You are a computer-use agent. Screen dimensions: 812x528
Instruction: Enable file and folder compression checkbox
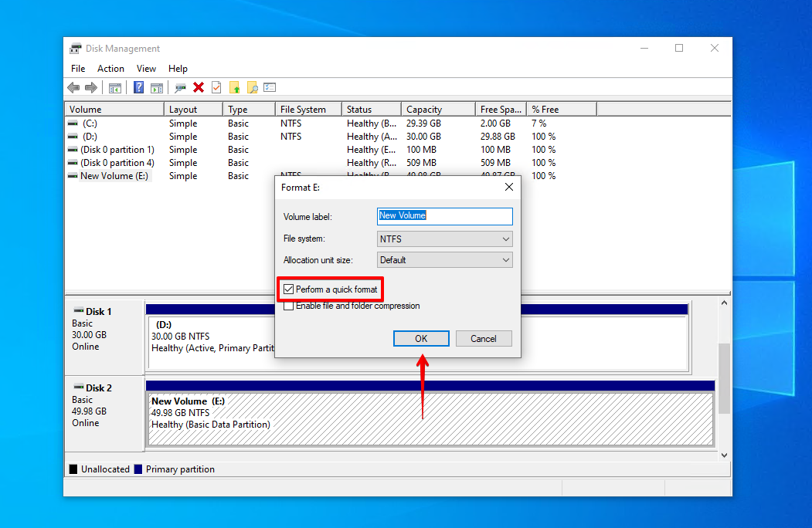coord(289,306)
